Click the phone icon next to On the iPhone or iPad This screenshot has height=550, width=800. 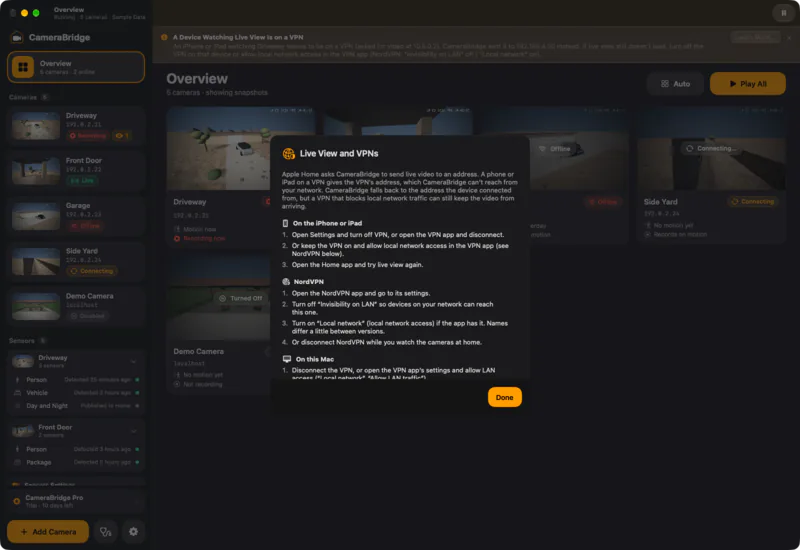pos(285,223)
